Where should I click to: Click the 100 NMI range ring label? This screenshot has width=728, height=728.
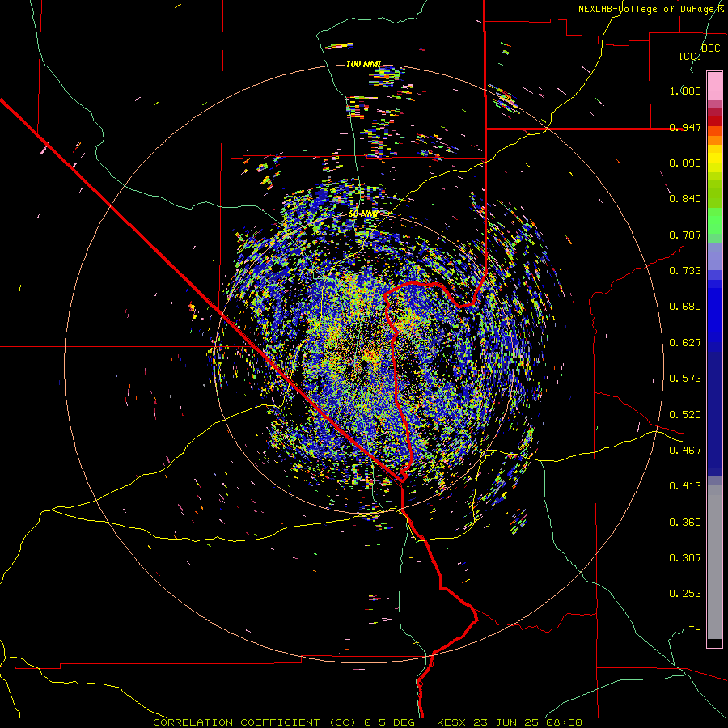pyautogui.click(x=363, y=64)
